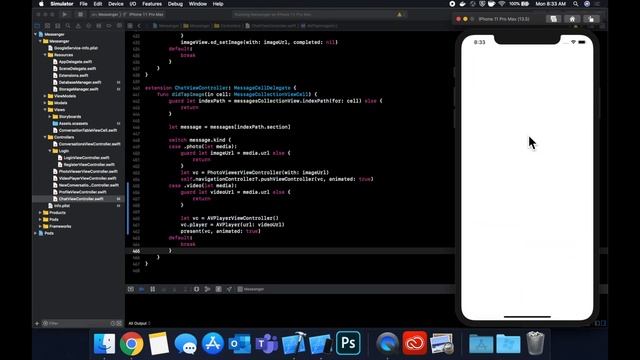This screenshot has height=360, width=640.
Task: Toggle breakpoints activation in debug bar
Action: (142, 289)
